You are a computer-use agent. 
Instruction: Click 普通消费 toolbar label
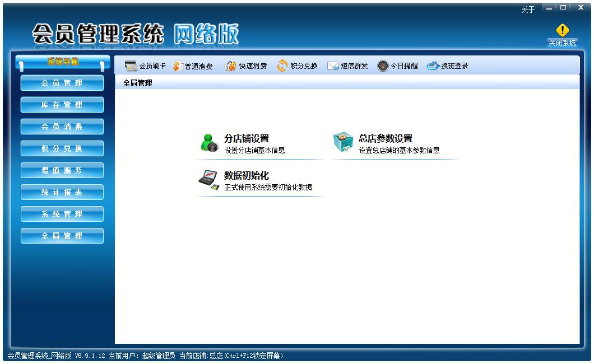click(199, 66)
